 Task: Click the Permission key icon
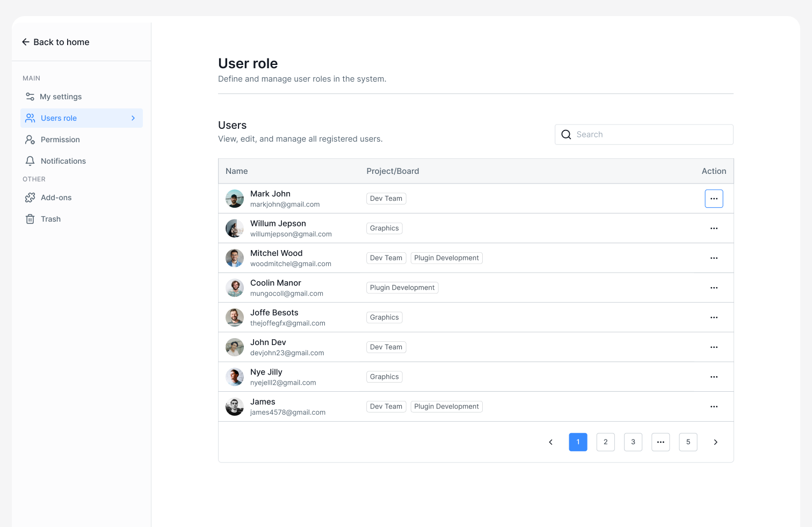30,139
